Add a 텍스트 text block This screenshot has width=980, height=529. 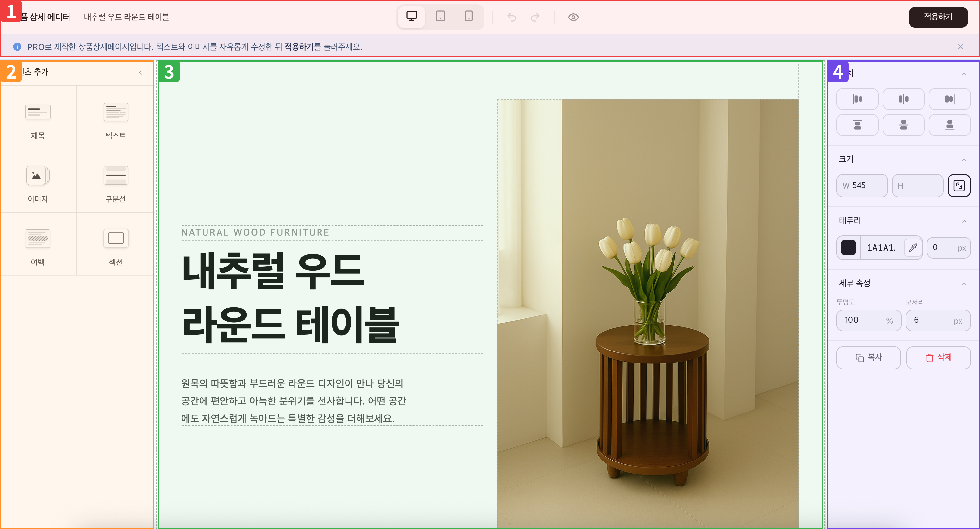click(x=116, y=118)
